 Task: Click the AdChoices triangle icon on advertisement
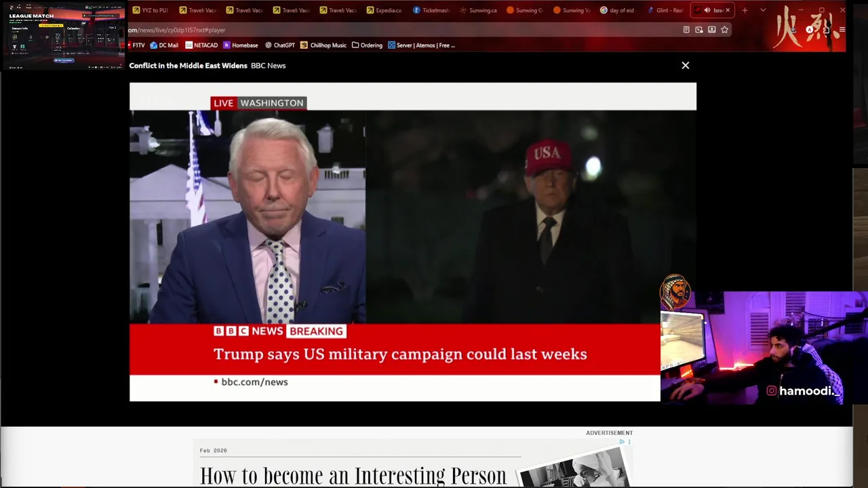point(622,442)
